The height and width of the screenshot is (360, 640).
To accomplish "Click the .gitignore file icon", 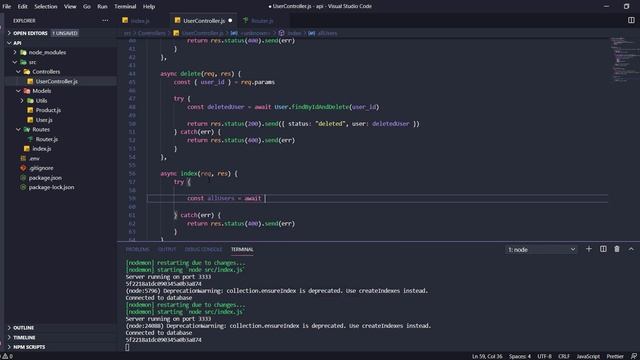I will point(23,168).
